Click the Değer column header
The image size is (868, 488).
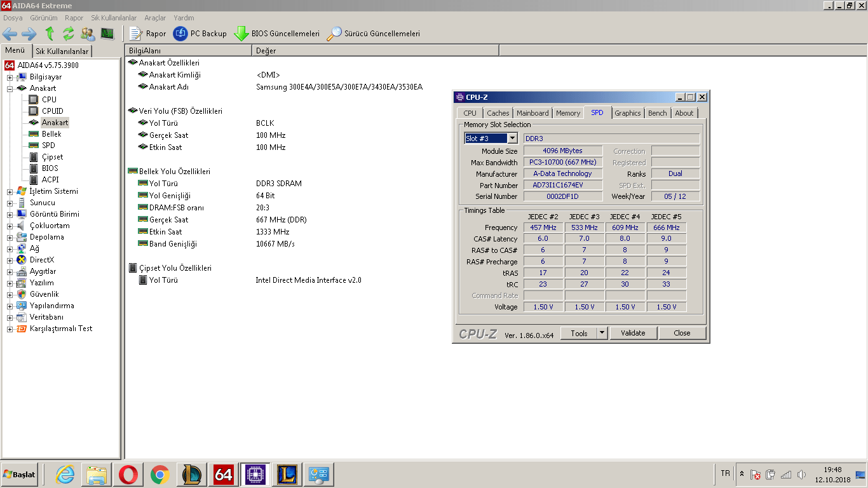tap(266, 51)
